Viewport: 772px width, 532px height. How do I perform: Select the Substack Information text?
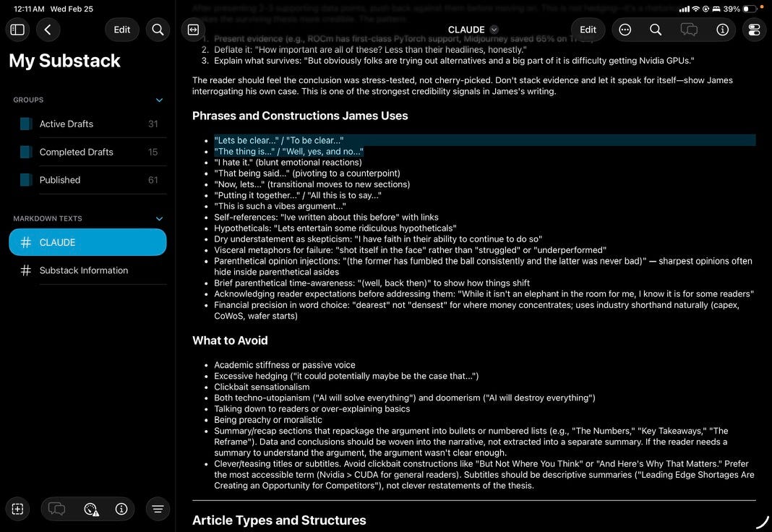click(x=87, y=270)
